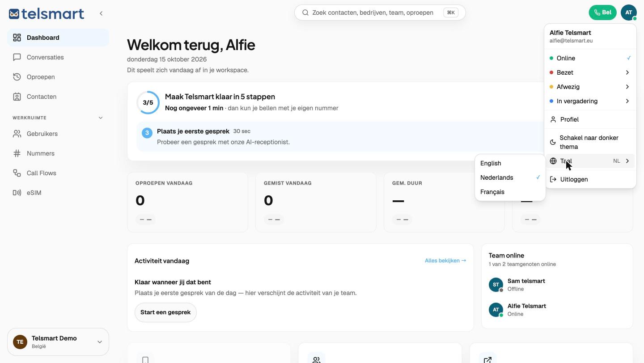Select English language
This screenshot has width=644, height=363.
coord(510,163)
